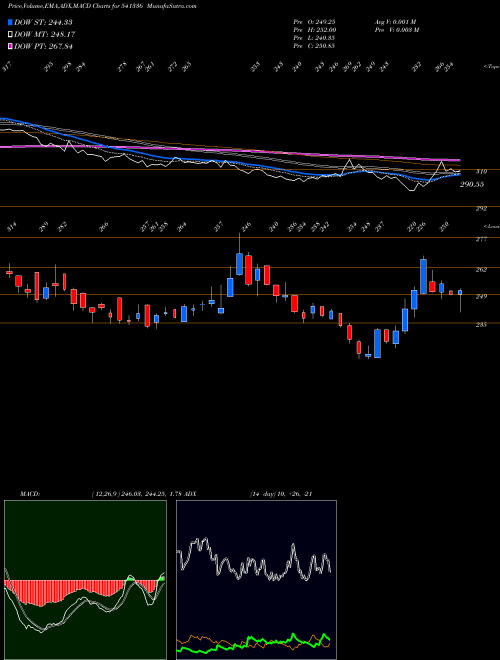
Task: Click the 'Pre H: 252.60' high value
Action: [x=314, y=30]
